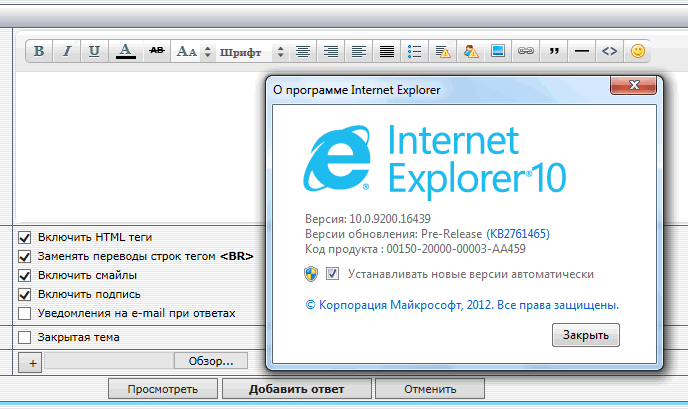Image resolution: width=688 pixels, height=409 pixels.
Task: Toggle Заменять переводы строк тегом BR
Action: pos(25,257)
